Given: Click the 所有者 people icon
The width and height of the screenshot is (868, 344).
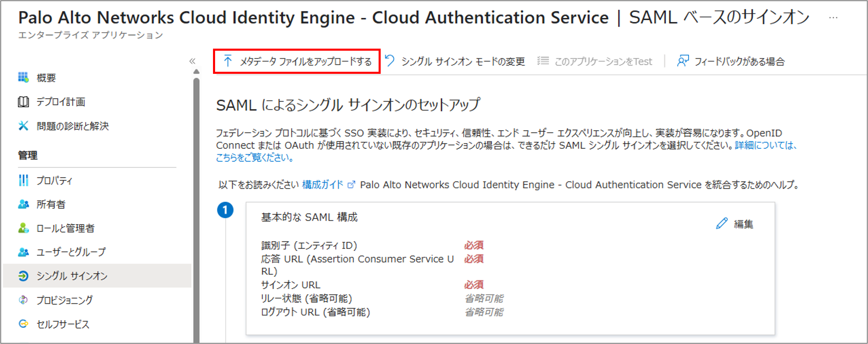Looking at the screenshot, I should pyautogui.click(x=23, y=204).
